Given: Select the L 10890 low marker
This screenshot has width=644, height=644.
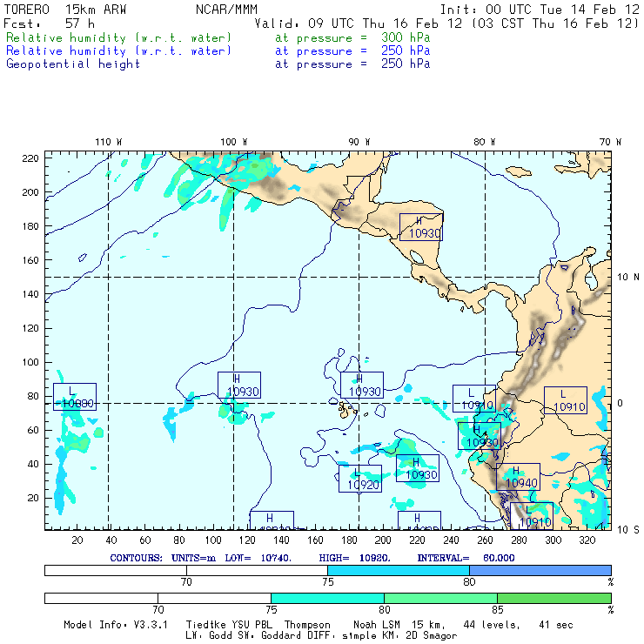Looking at the screenshot, I should pyautogui.click(x=74, y=397).
